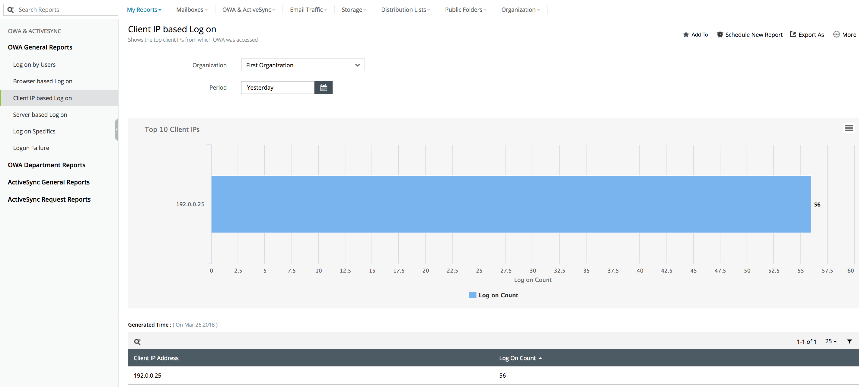Click the Export As icon
This screenshot has height=387, width=868.
coord(793,34)
